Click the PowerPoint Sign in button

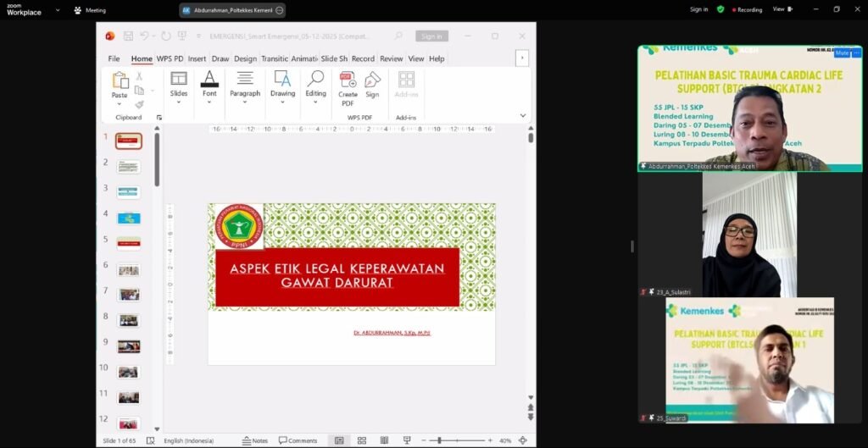[431, 36]
